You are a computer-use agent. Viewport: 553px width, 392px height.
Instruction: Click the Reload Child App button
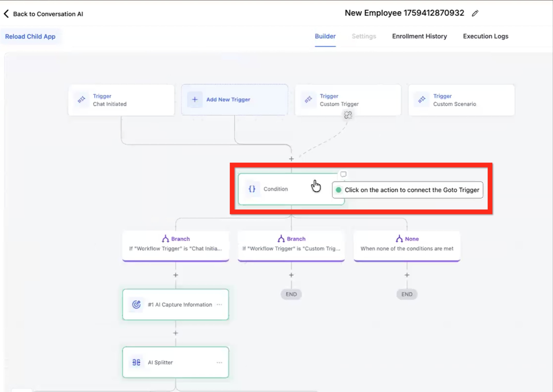click(30, 36)
